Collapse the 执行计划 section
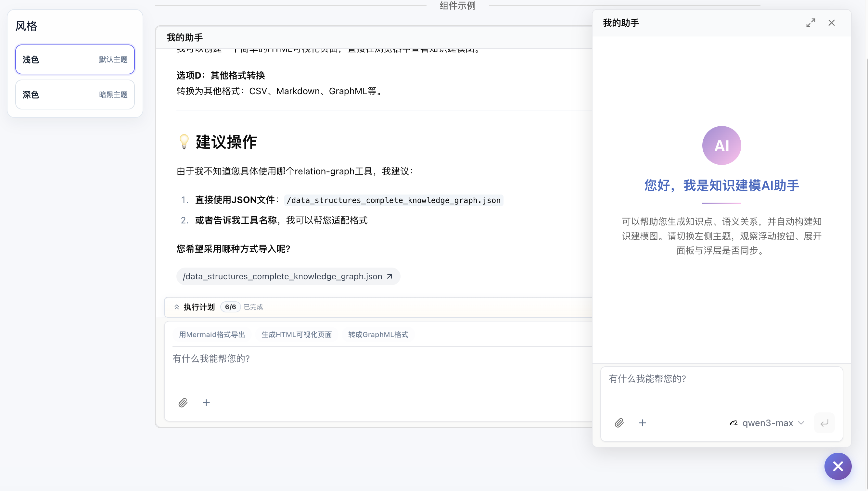868x491 pixels. pyautogui.click(x=177, y=307)
